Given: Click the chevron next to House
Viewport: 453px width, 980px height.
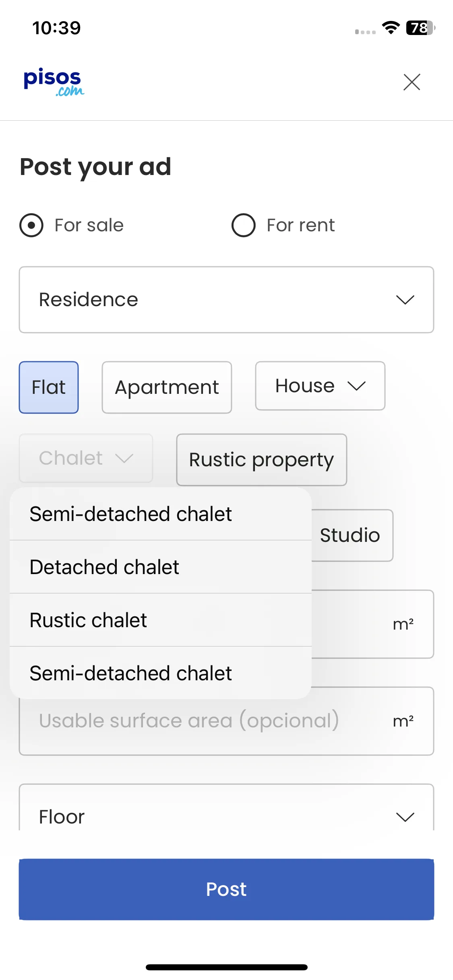Looking at the screenshot, I should [357, 386].
